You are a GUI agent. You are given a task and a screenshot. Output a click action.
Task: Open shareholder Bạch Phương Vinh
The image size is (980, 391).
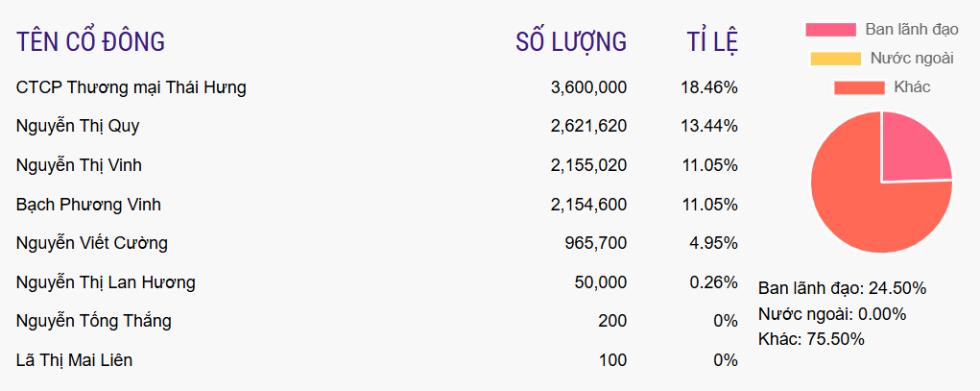(88, 205)
